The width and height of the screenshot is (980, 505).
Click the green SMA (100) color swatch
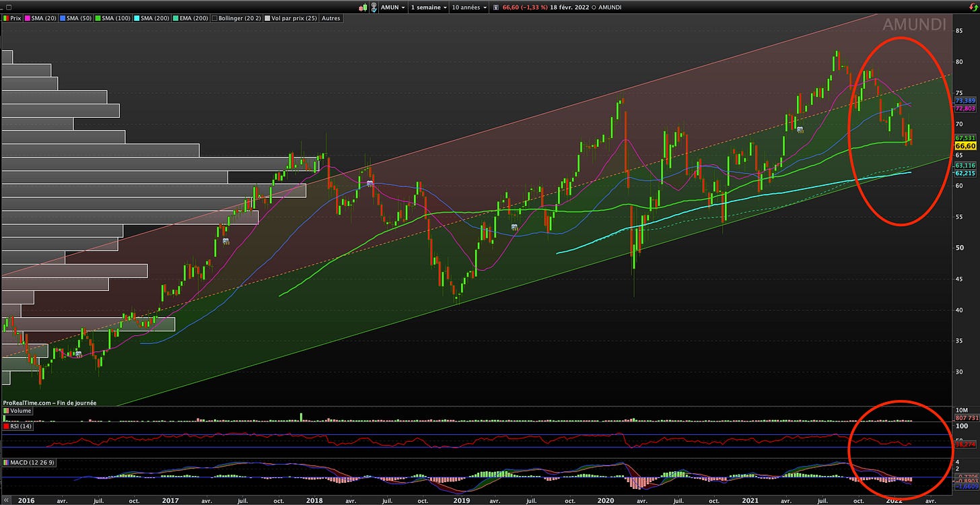tap(98, 18)
